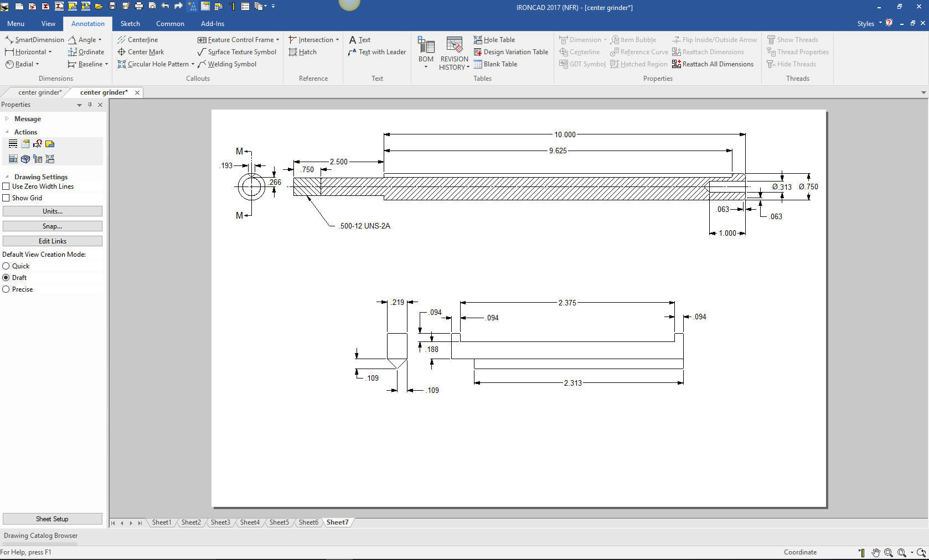Expand the Message section
The width and height of the screenshot is (929, 560).
click(7, 118)
